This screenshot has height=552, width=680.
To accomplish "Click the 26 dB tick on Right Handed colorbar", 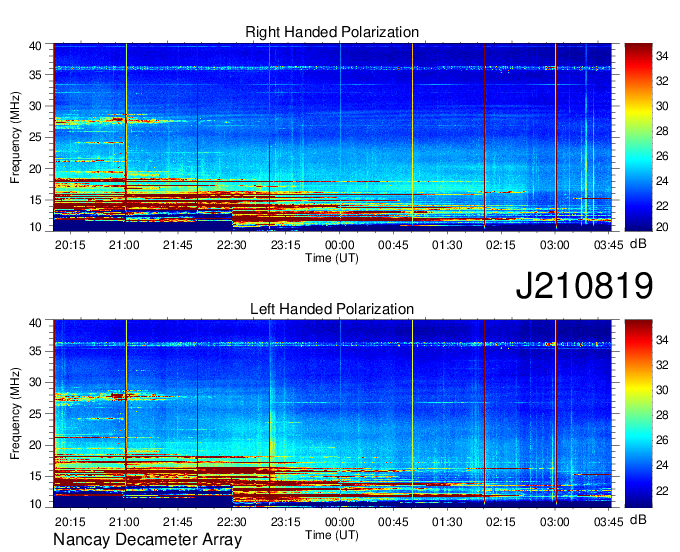I will 662,156.
